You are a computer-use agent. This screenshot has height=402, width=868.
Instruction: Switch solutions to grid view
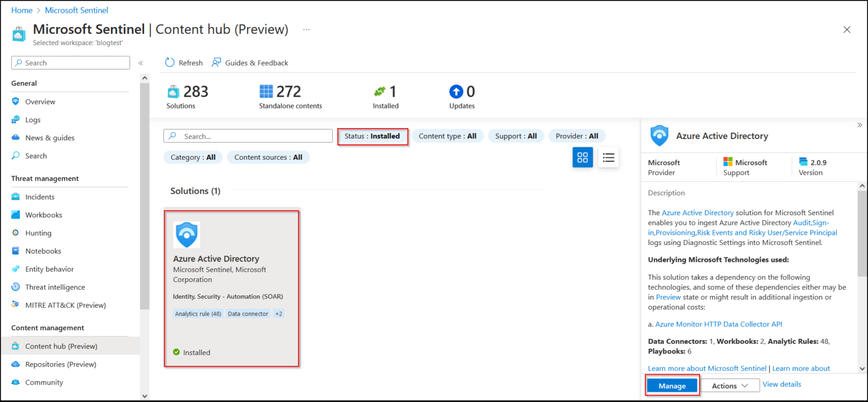click(x=583, y=157)
